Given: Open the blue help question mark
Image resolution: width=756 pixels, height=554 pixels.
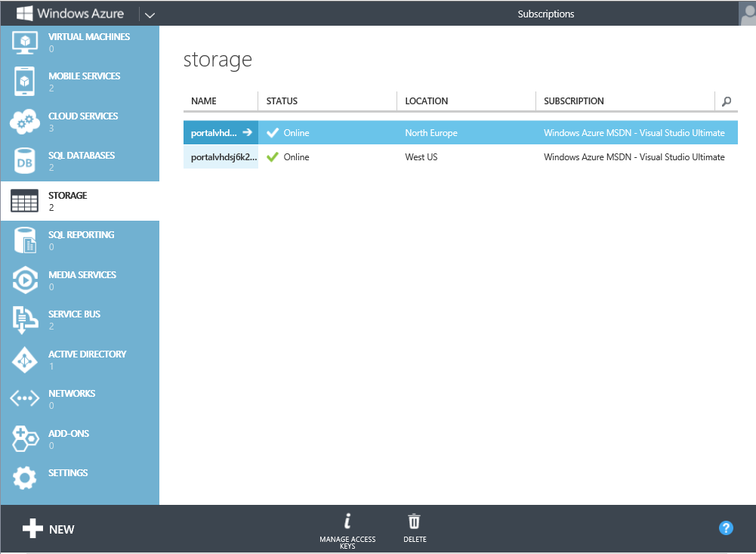Looking at the screenshot, I should pyautogui.click(x=726, y=528).
